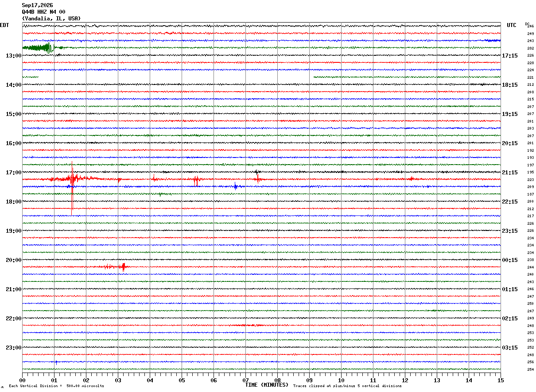Click the Traces clipped footnote text
The width and height of the screenshot is (536, 392).
click(x=347, y=386)
